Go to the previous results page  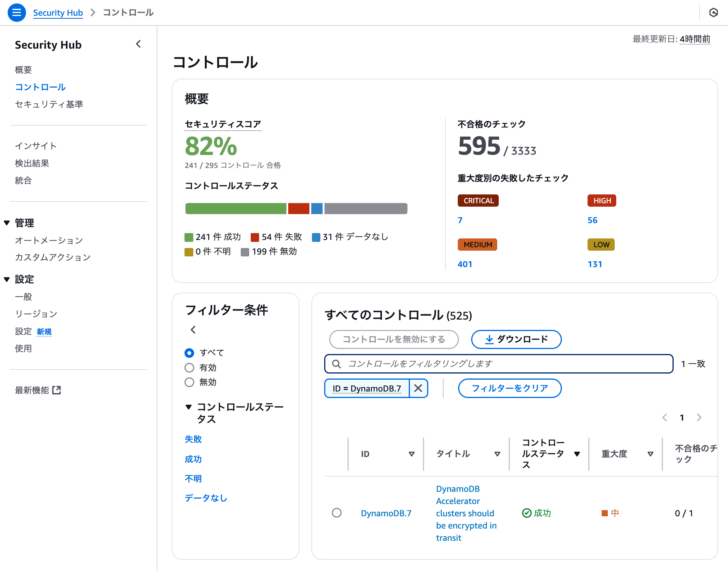tap(665, 418)
